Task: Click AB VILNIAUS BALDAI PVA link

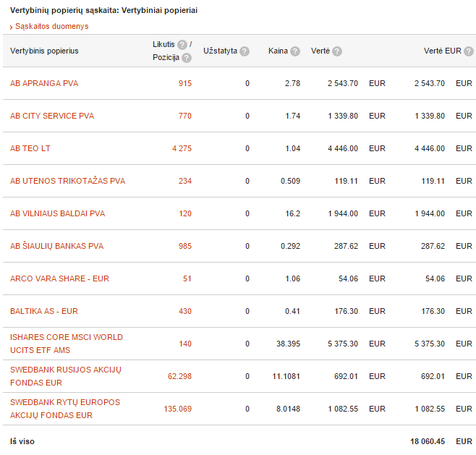Action: (57, 213)
